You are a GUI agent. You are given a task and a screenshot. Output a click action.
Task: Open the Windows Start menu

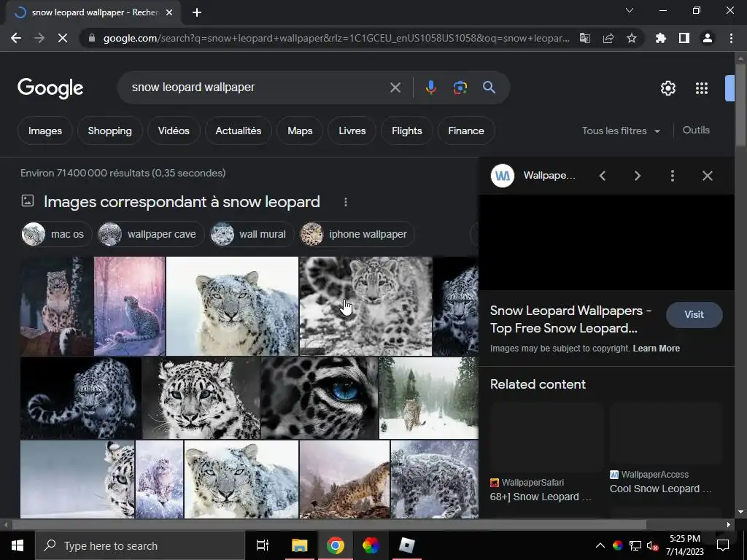pyautogui.click(x=18, y=545)
